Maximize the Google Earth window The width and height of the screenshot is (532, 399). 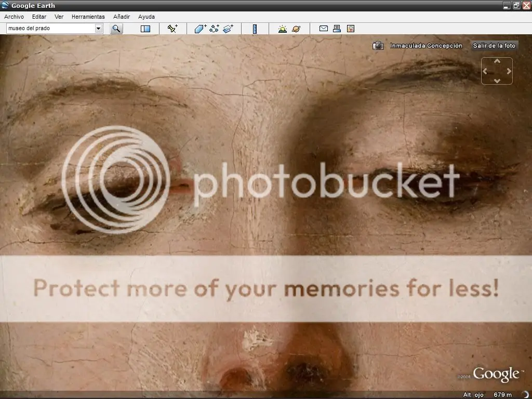pos(516,5)
